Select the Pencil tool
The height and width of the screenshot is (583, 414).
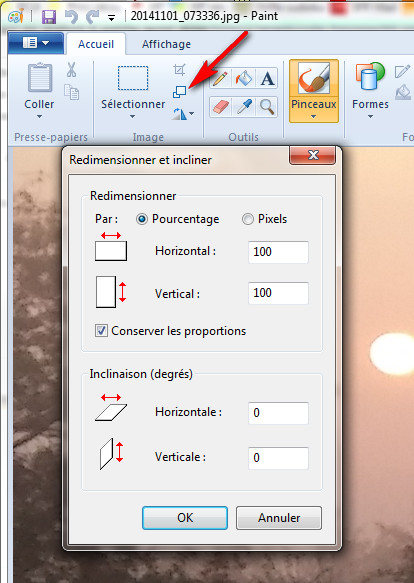[x=220, y=78]
